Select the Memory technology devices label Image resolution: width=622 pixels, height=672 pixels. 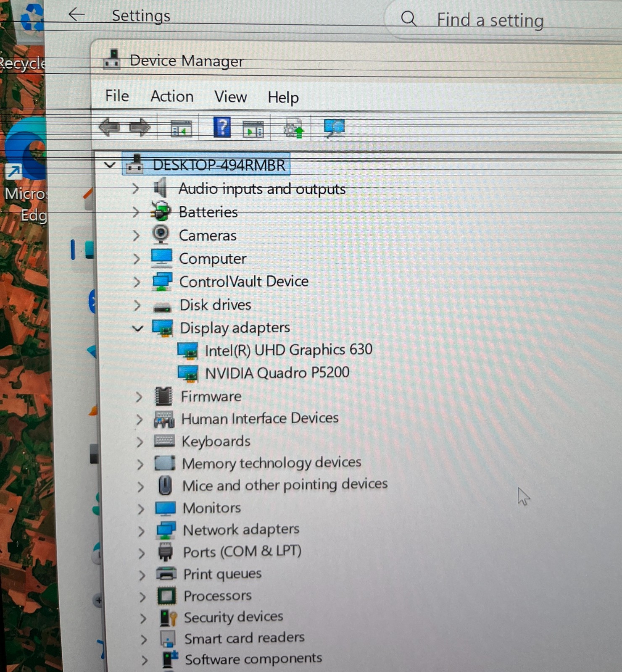pos(271,463)
